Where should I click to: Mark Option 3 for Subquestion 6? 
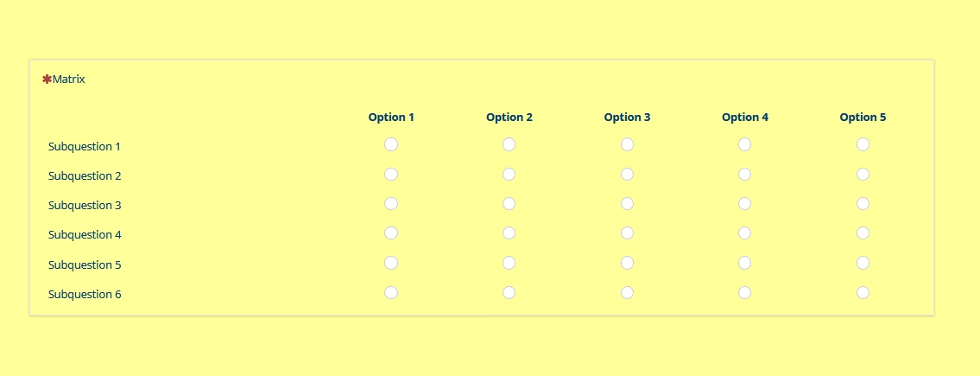click(x=627, y=292)
